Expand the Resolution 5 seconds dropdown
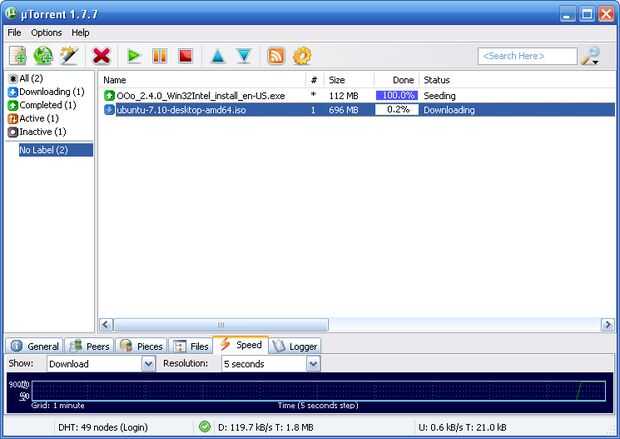This screenshot has height=439, width=620. tap(313, 364)
